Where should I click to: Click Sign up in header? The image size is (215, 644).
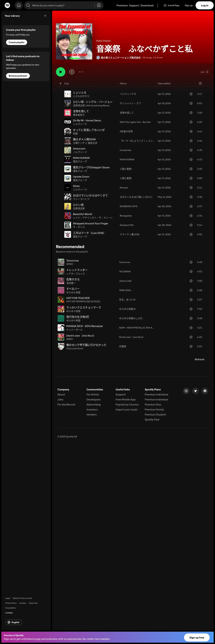click(x=189, y=5)
